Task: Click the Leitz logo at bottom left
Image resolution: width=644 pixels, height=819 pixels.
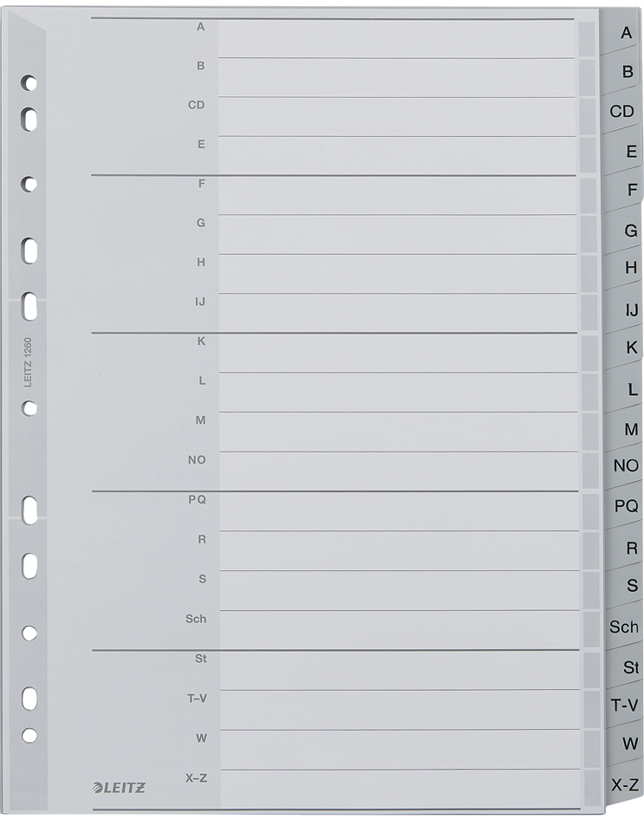Action: (x=119, y=787)
